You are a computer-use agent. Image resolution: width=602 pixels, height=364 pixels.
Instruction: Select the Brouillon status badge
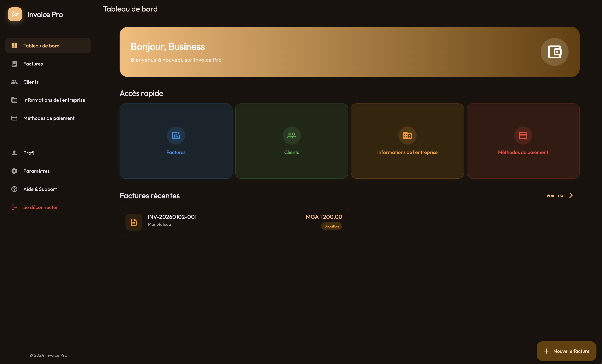[x=331, y=226]
